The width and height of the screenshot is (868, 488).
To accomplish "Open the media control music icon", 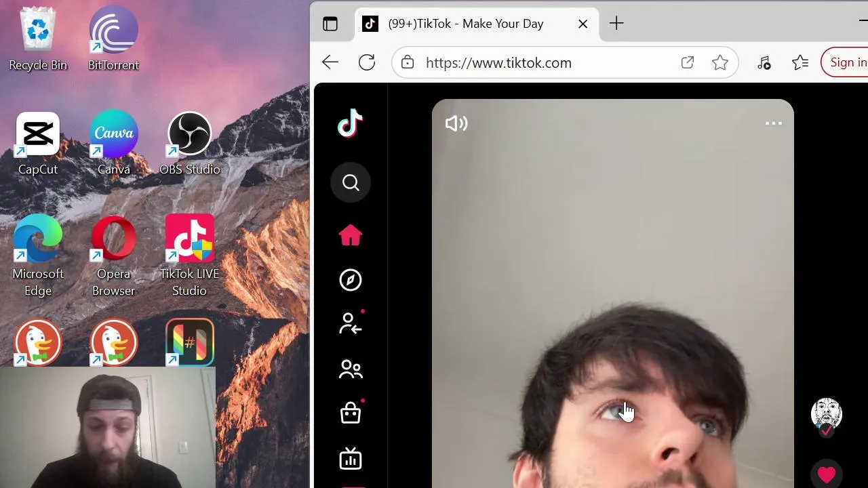I will coord(764,63).
